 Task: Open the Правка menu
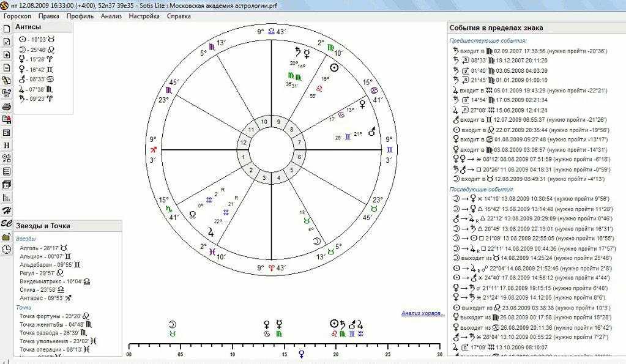(49, 17)
